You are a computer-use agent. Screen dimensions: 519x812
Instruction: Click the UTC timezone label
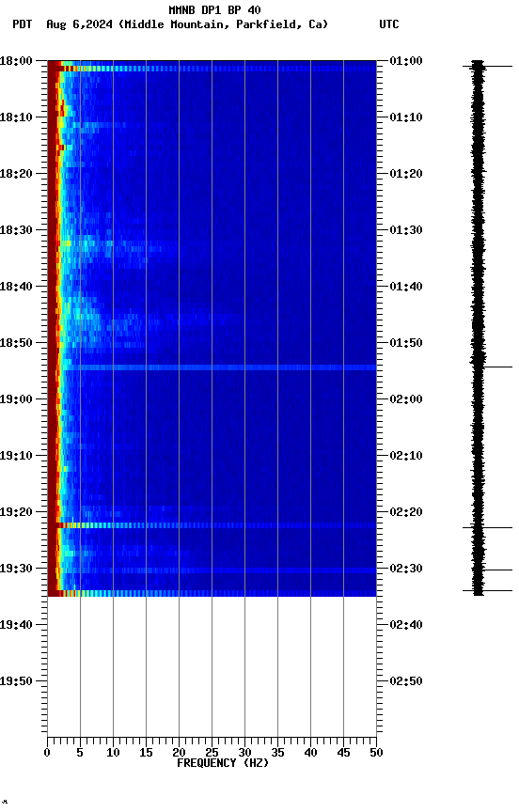(389, 24)
